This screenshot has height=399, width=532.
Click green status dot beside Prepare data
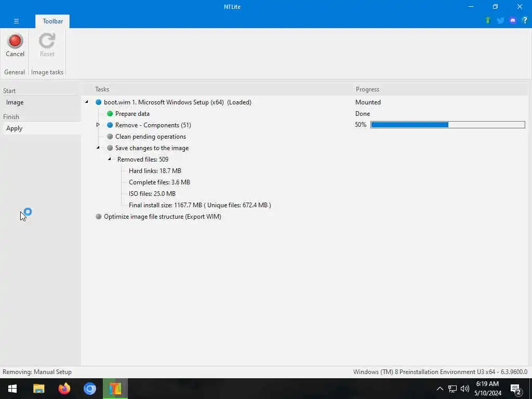110,114
